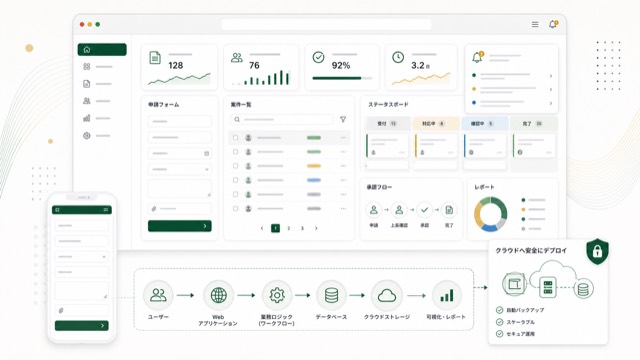Check the fourth row checkbox with blue status

click(236, 180)
